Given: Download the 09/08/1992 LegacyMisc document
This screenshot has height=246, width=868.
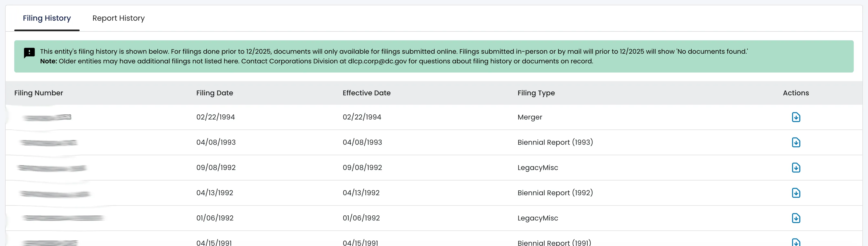Looking at the screenshot, I should 796,168.
